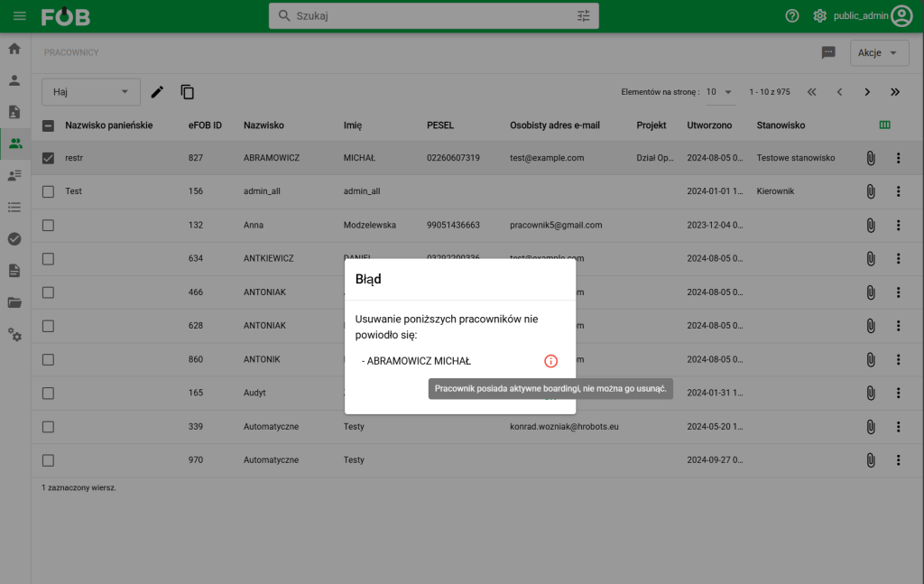This screenshot has width=924, height=584.
Task: Click Testowe stanowisko cell
Action: pos(796,157)
